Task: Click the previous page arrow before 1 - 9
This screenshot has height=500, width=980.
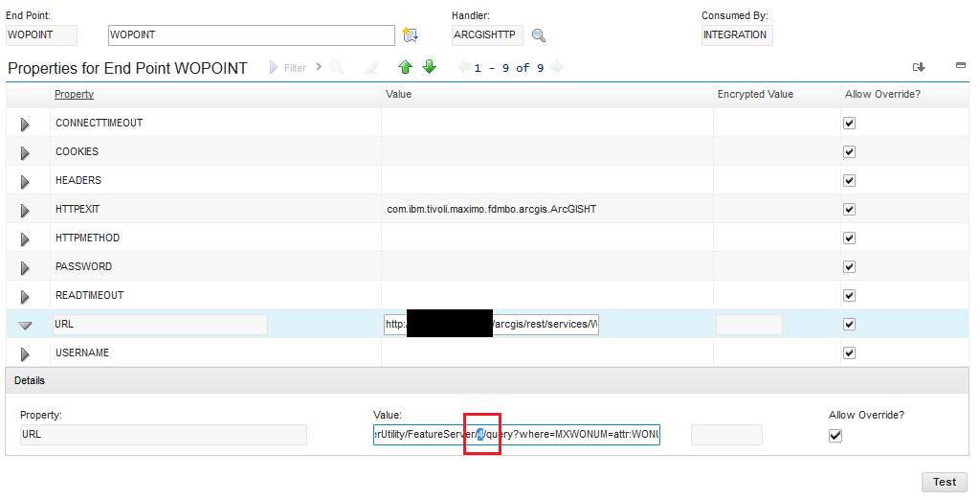Action: (x=463, y=67)
